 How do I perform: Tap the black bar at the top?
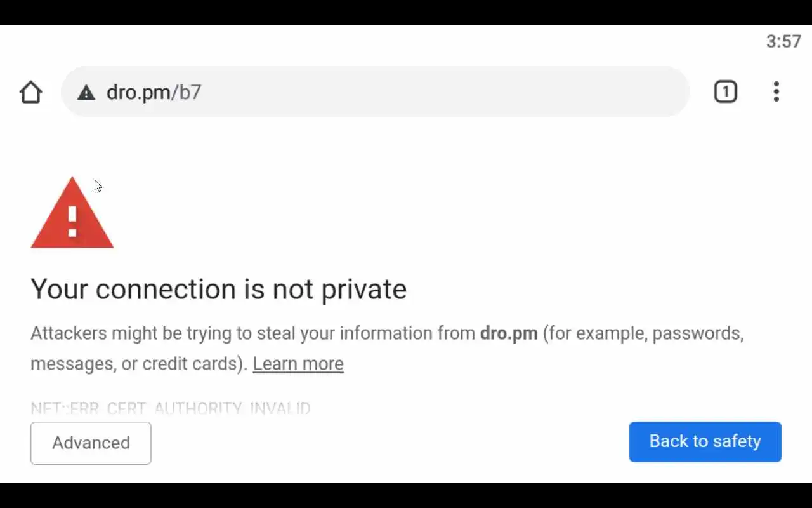406,12
